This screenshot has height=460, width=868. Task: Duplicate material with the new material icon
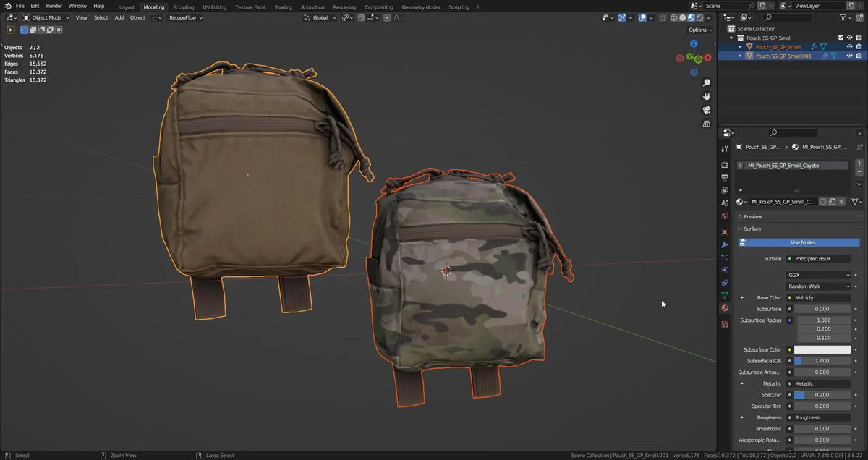coord(832,202)
